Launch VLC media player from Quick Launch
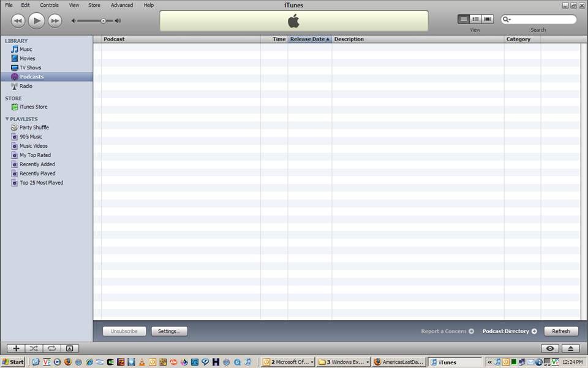Viewport: 588px width, 368px height. pos(142,362)
